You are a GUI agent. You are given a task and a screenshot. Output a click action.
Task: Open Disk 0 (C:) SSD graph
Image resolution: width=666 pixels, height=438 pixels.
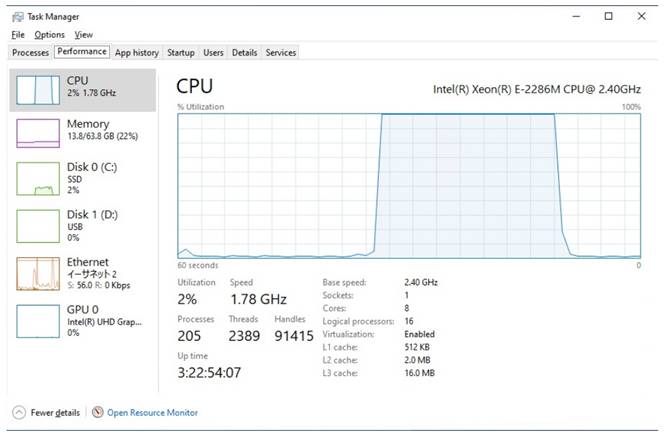click(38, 179)
